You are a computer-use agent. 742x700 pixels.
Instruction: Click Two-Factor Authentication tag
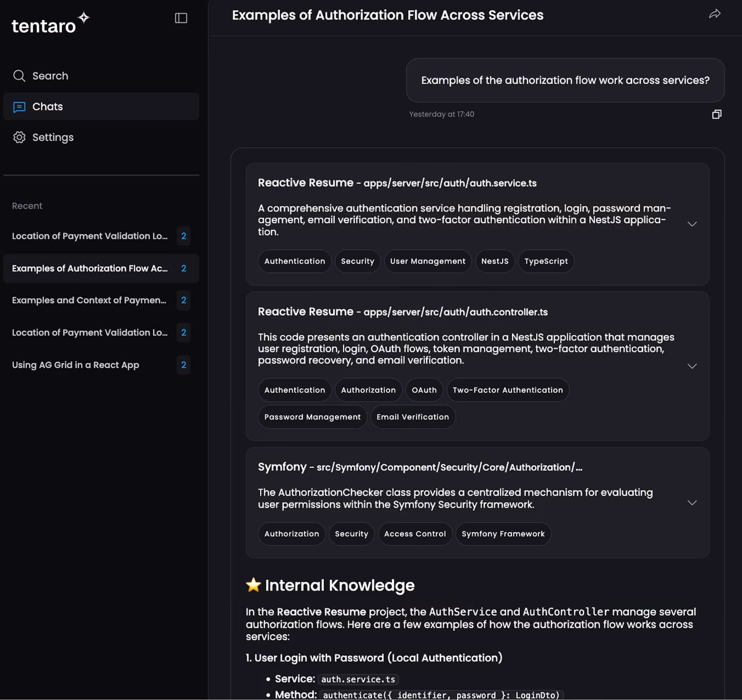(x=508, y=390)
